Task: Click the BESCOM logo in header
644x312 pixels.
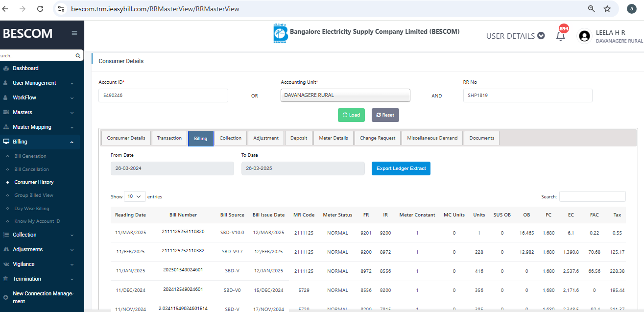Action: 280,34
